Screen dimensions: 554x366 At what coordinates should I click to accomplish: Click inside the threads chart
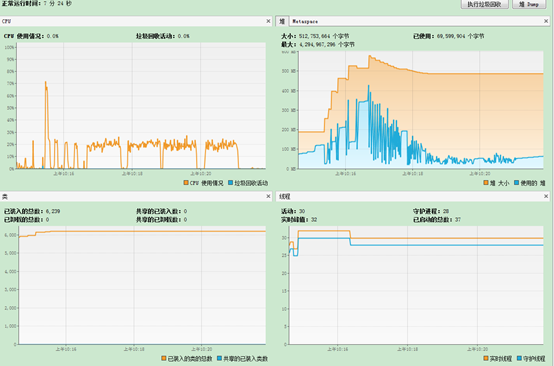tap(416, 285)
